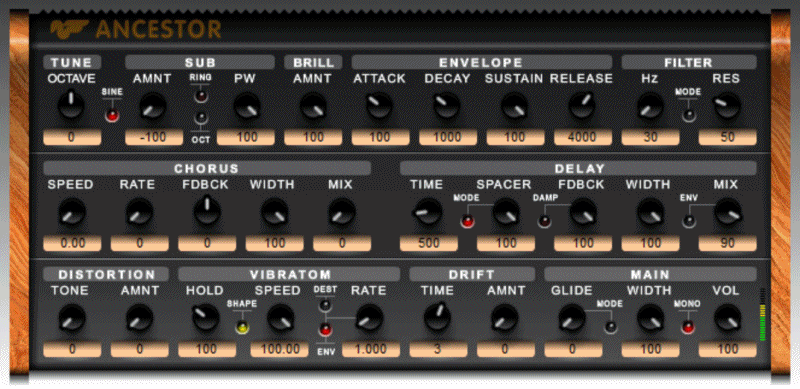Click the Delay SPACER knob
Image resolution: width=800 pixels, height=389 pixels.
coord(506,212)
